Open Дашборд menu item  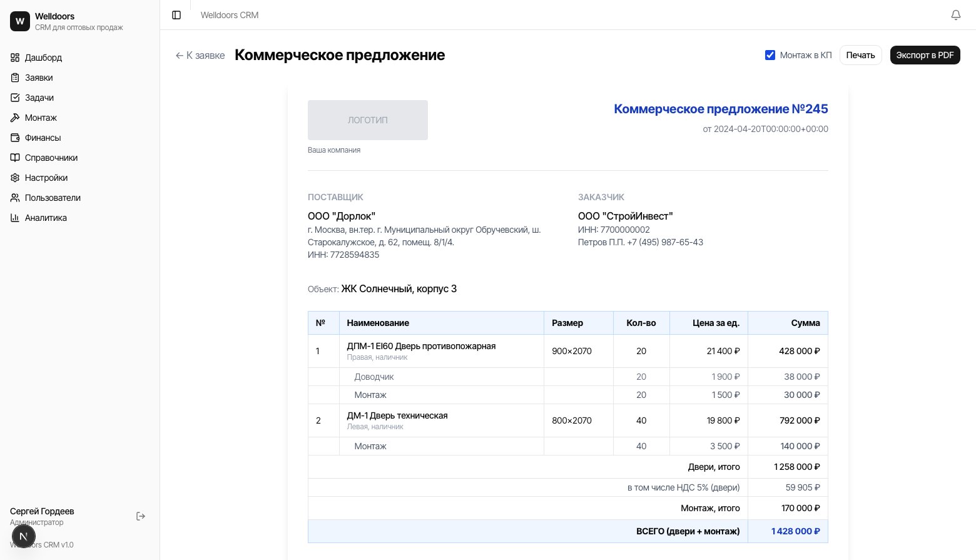[x=80, y=58]
